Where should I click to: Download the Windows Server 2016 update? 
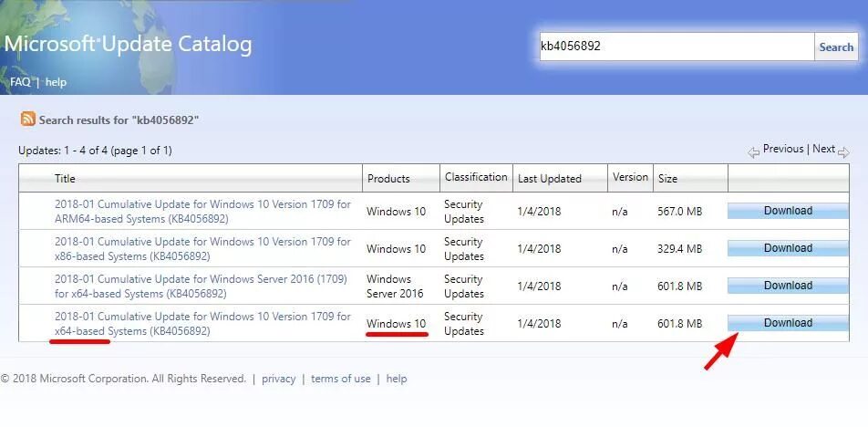(x=788, y=286)
